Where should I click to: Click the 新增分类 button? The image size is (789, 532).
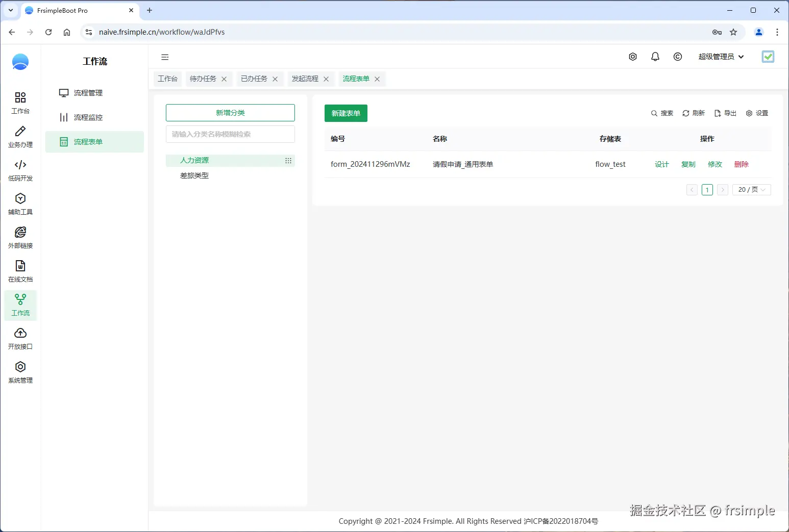230,113
